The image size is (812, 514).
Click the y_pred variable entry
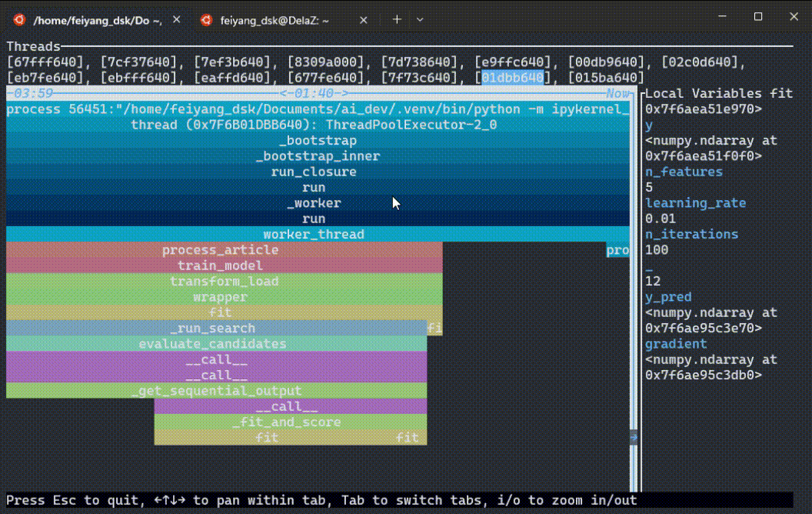point(670,296)
